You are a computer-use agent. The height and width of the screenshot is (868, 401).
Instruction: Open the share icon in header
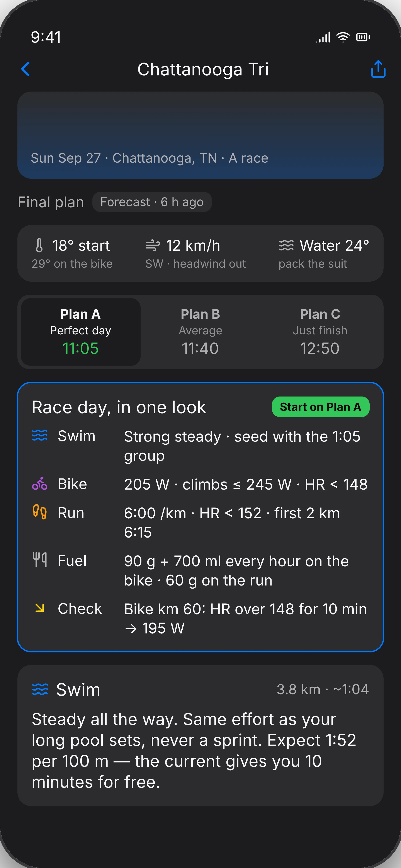click(x=378, y=69)
